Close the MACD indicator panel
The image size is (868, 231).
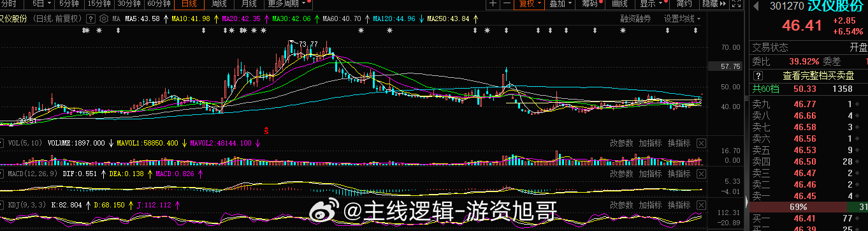(702, 174)
